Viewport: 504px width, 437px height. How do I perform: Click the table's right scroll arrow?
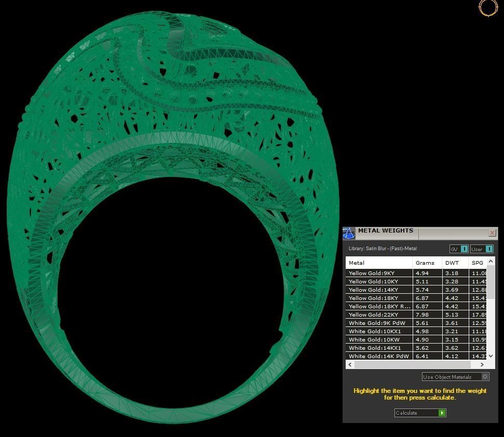coord(482,364)
